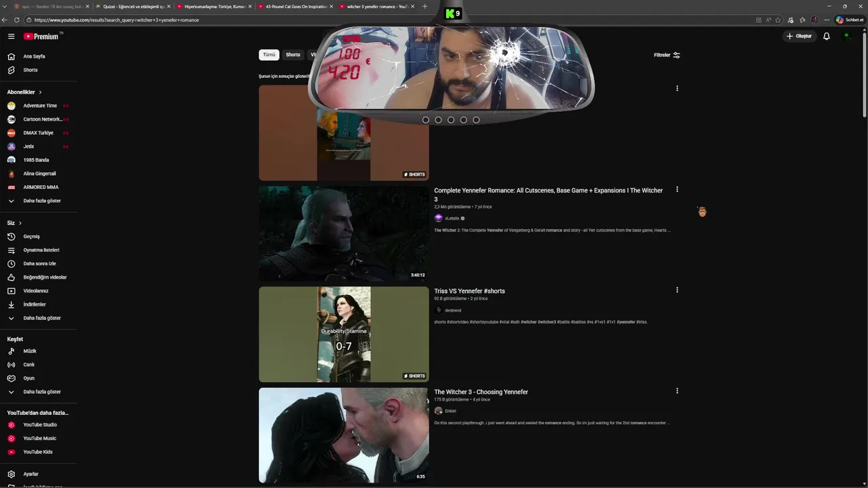The image size is (868, 488).
Task: Open Complete Yennefer Romance video title
Action: coord(549,195)
